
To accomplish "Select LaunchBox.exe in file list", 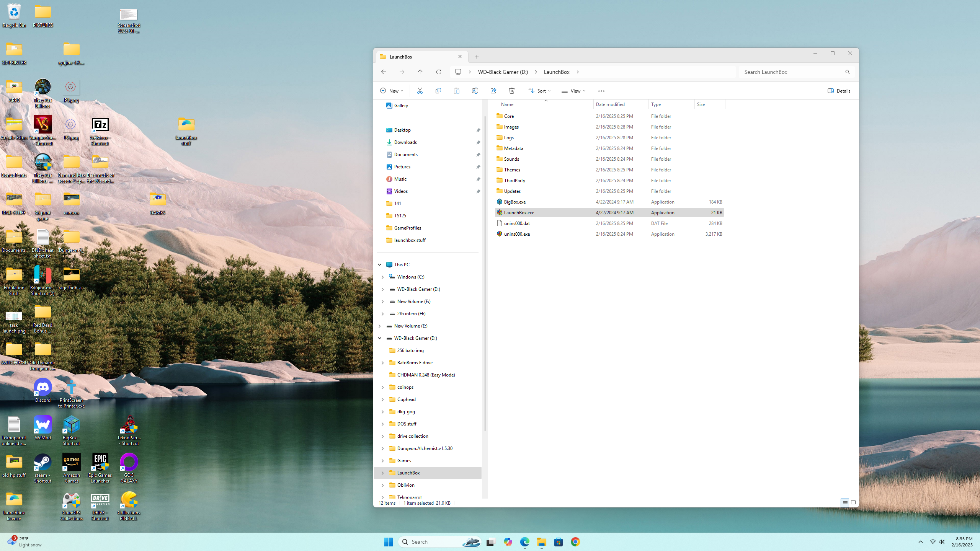I will (609, 212).
